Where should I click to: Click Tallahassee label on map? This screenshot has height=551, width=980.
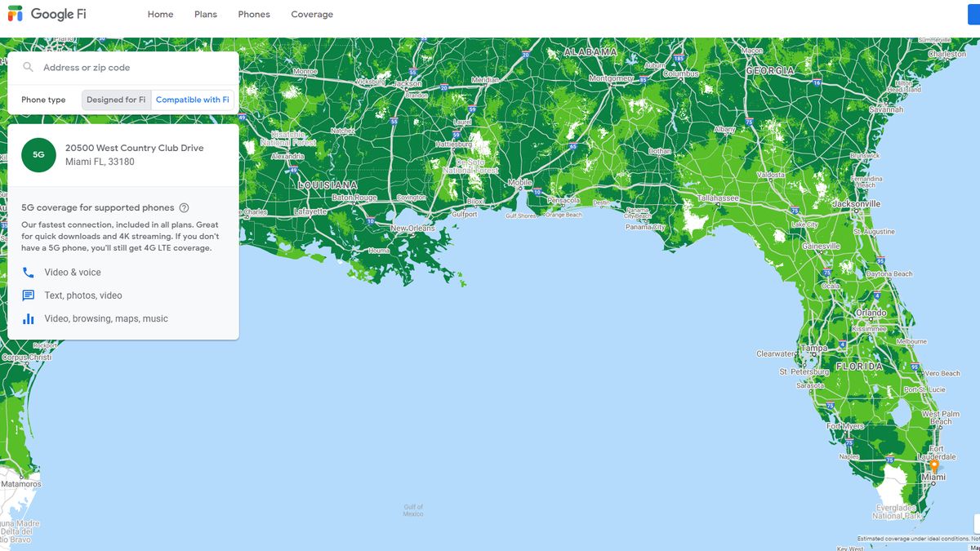718,198
